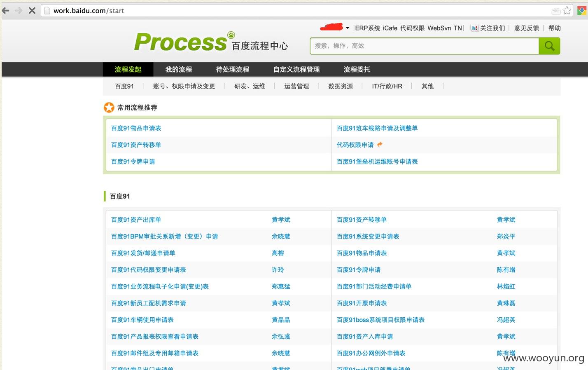Open 百度91代码权限变更申请表

(x=149, y=270)
